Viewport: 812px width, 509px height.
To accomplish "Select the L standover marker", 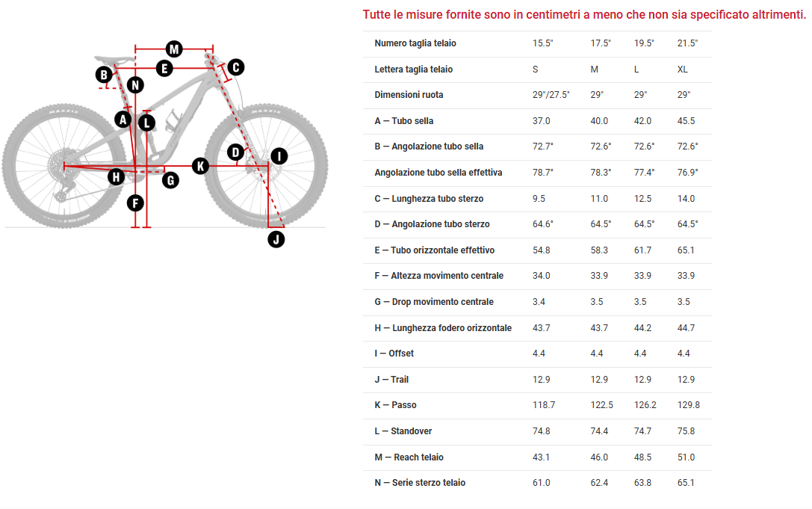I will (146, 122).
